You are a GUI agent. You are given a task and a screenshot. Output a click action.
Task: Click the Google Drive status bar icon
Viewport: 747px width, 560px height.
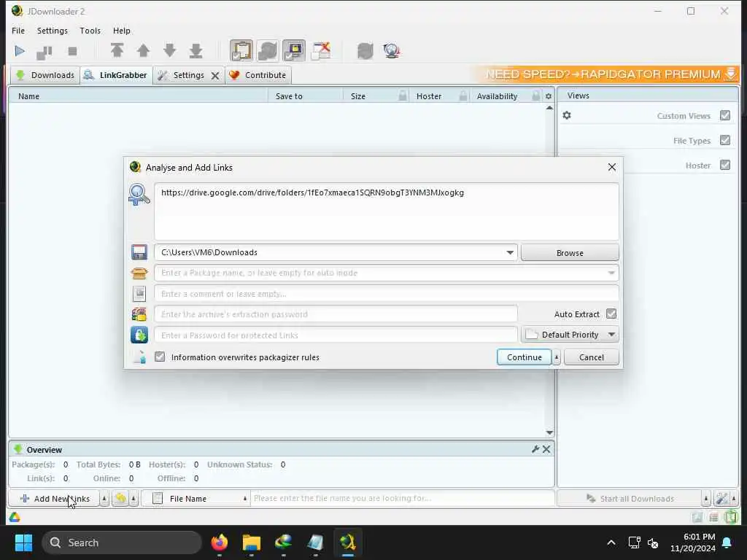click(15, 517)
